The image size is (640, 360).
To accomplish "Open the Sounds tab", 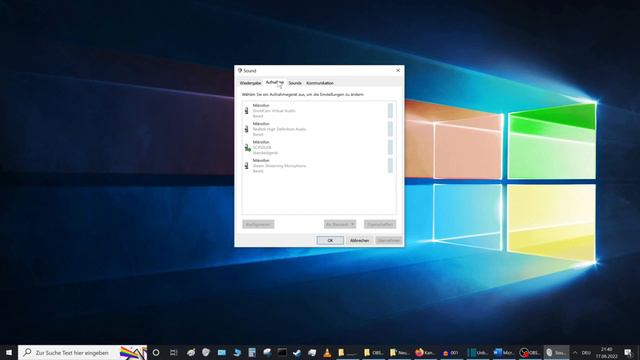I will point(295,83).
